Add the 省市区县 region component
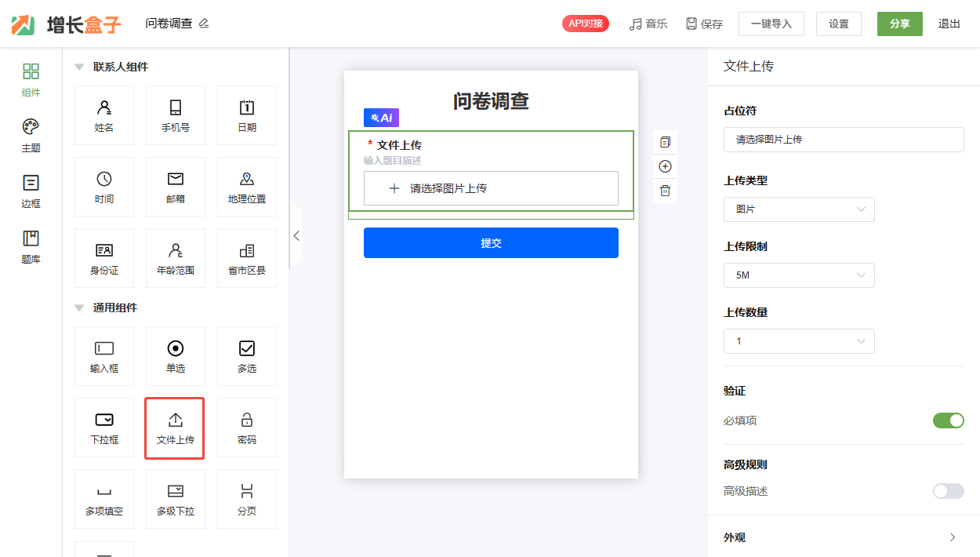Screen dimensions: 980x557 click(247, 258)
